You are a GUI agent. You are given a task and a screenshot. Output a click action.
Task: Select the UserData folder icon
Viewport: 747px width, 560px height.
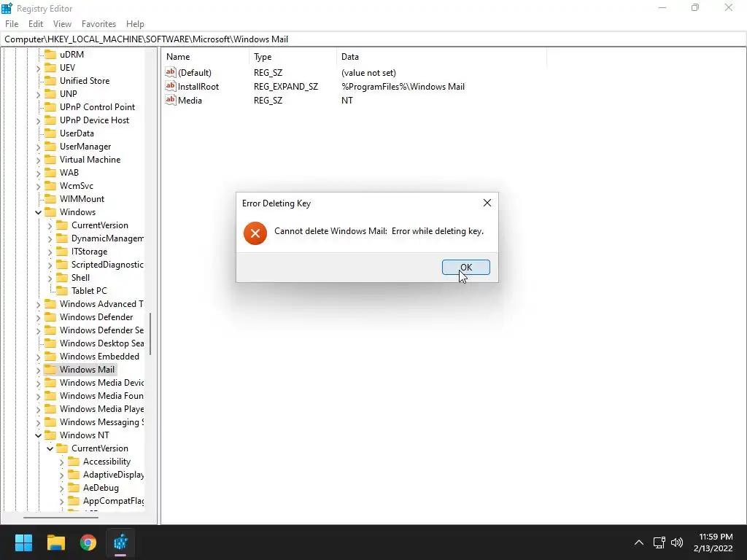click(x=50, y=133)
